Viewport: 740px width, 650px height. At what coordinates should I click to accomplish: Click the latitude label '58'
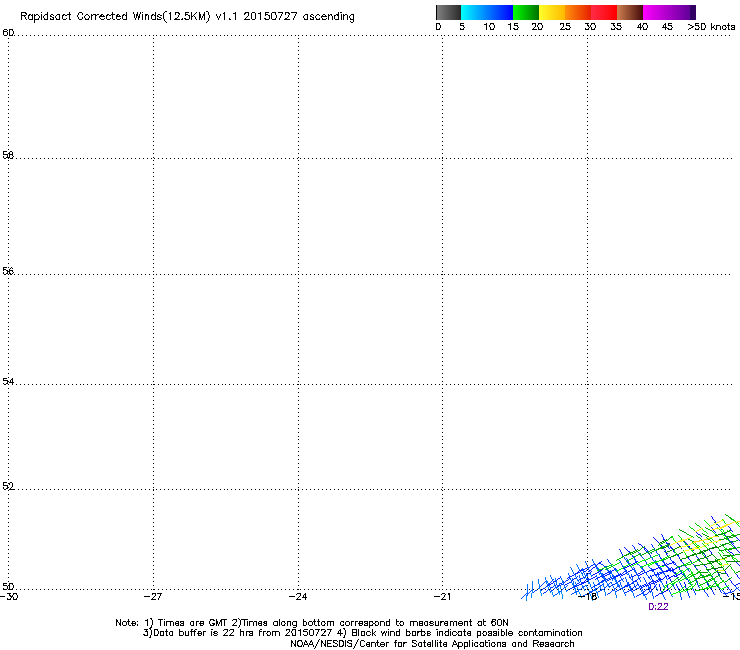[x=8, y=155]
